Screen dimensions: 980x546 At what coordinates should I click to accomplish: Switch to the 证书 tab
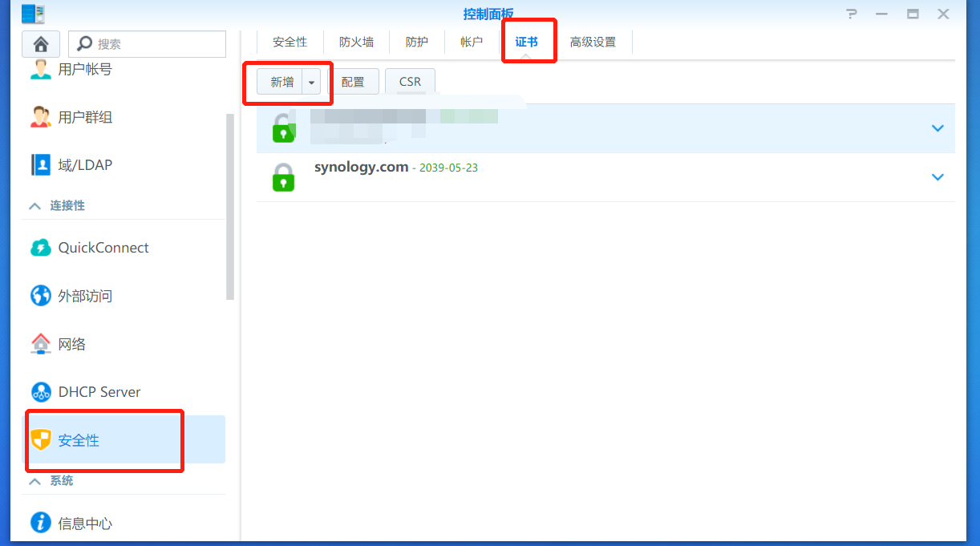(x=527, y=42)
